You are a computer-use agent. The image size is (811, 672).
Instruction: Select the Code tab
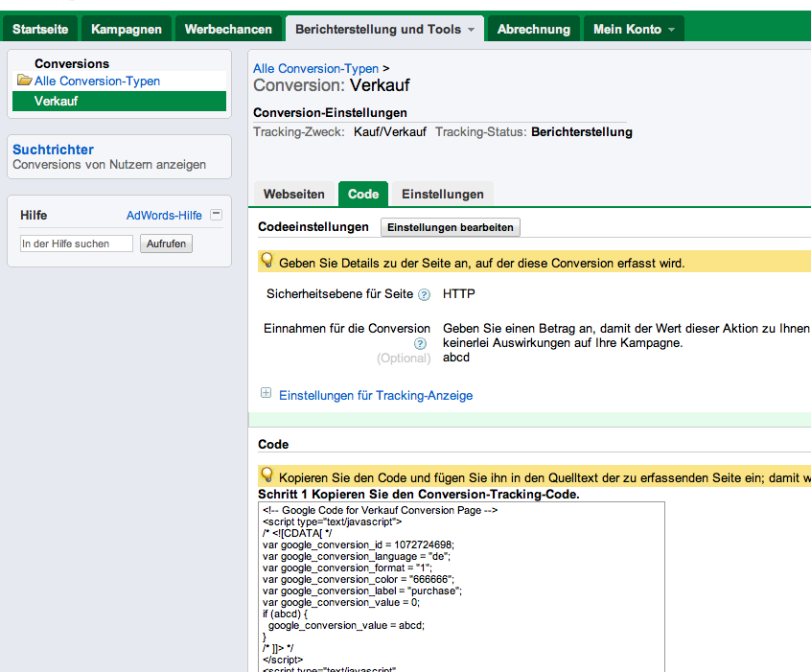[363, 194]
